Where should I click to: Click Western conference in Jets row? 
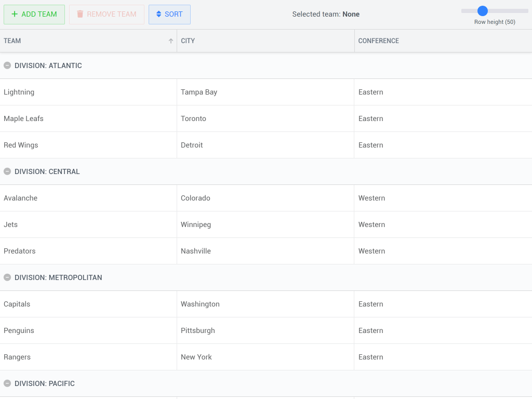pos(443,224)
